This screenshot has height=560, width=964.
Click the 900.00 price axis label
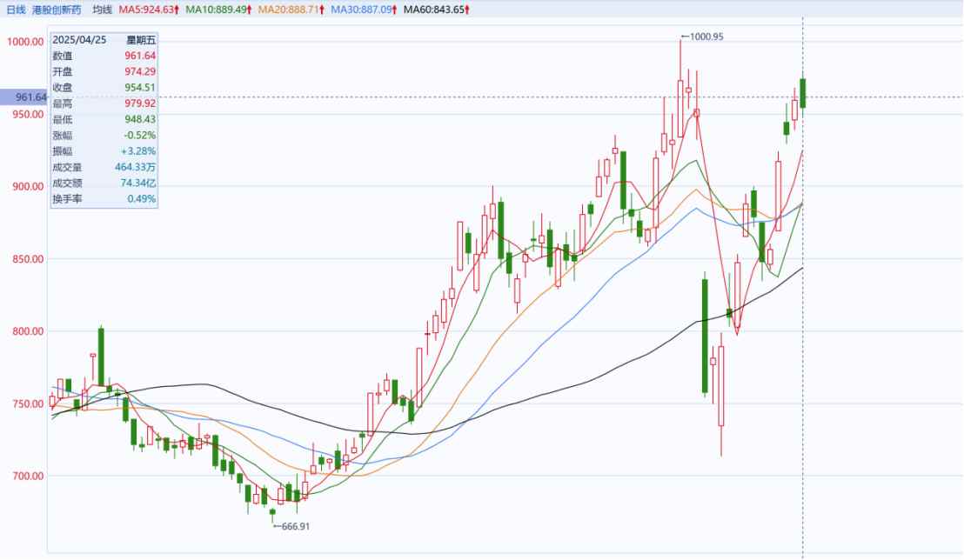pyautogui.click(x=29, y=187)
